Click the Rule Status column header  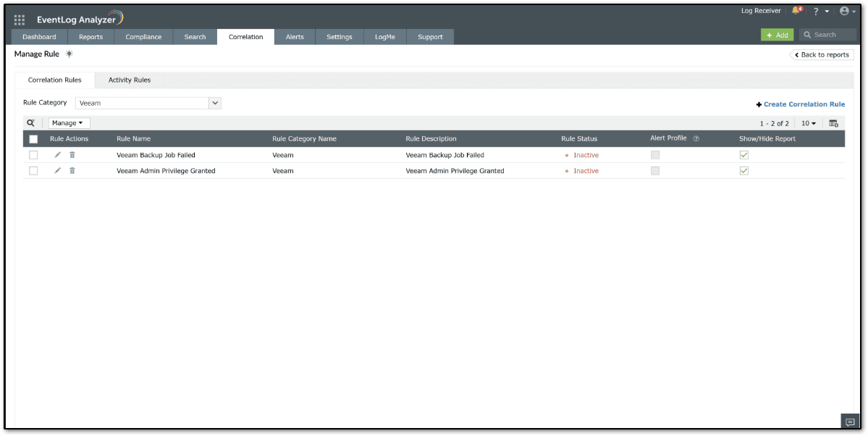(579, 138)
